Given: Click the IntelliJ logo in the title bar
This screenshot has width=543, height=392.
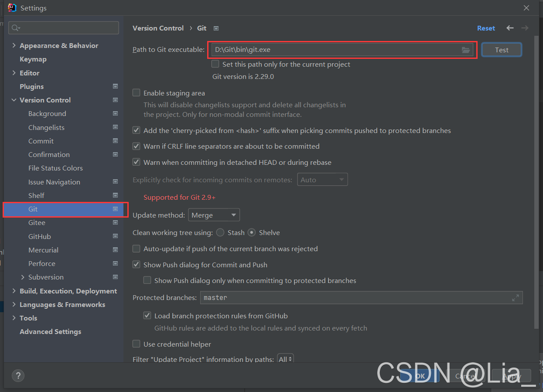Looking at the screenshot, I should click(x=12, y=7).
